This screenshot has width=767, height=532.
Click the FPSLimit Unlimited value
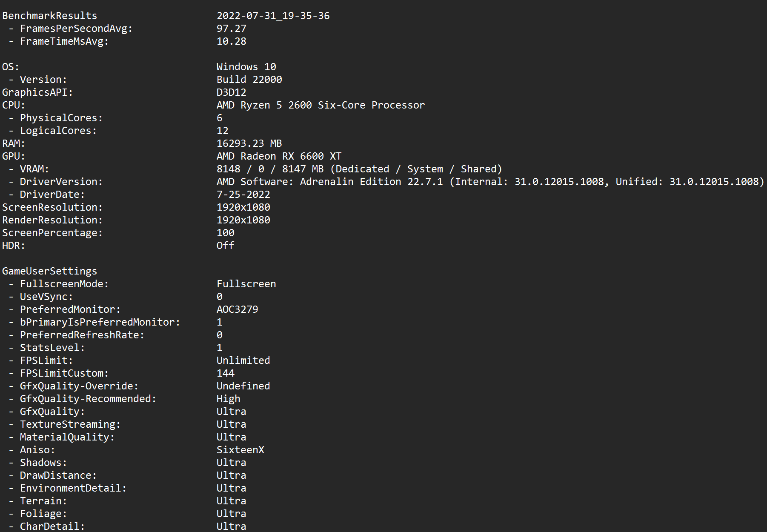tap(243, 360)
